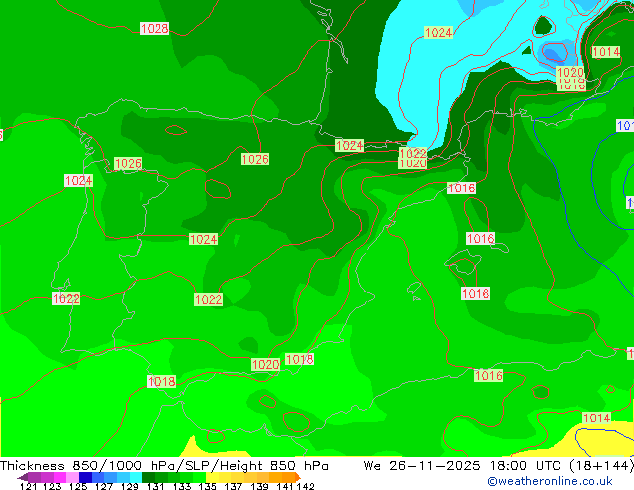
Task: Click the 1018 label right of 1020
Action: tap(299, 359)
